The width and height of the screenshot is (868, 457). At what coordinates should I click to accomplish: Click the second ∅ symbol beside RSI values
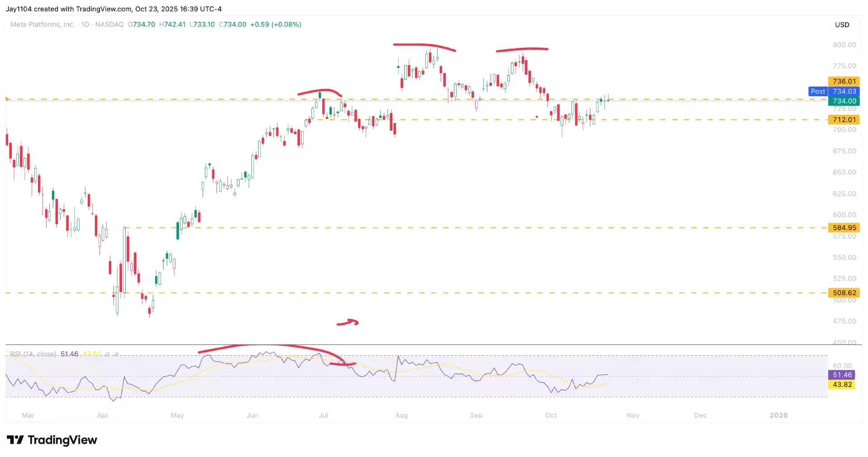tap(116, 354)
